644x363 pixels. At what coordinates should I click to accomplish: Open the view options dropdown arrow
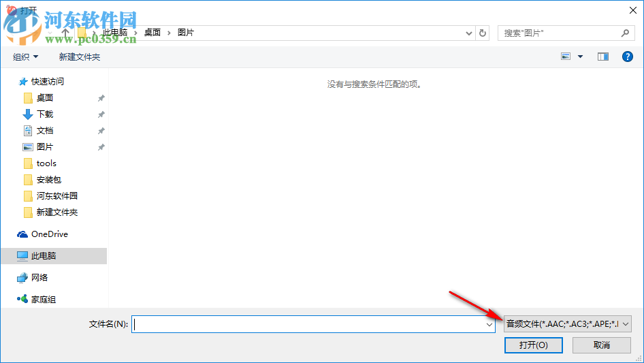tap(580, 57)
